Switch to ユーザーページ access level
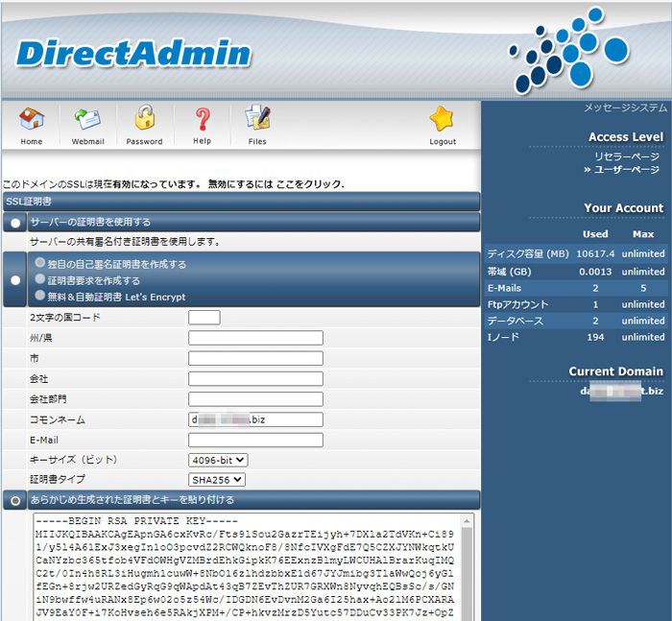672x621 pixels. click(627, 170)
